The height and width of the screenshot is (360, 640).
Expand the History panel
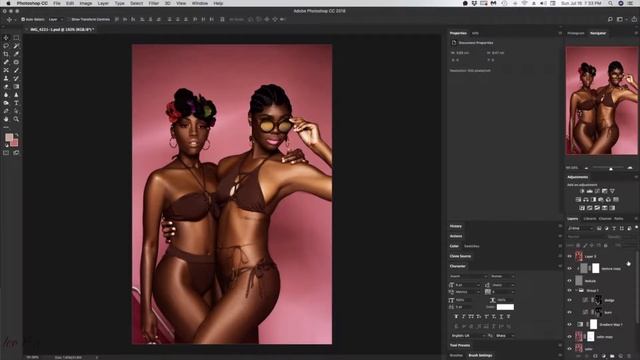(x=456, y=226)
